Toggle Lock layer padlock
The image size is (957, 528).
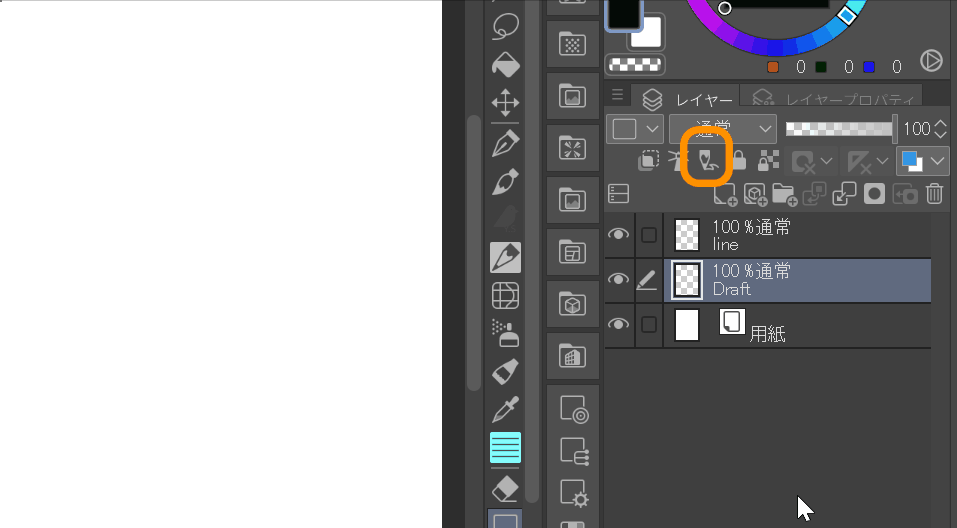(x=739, y=161)
